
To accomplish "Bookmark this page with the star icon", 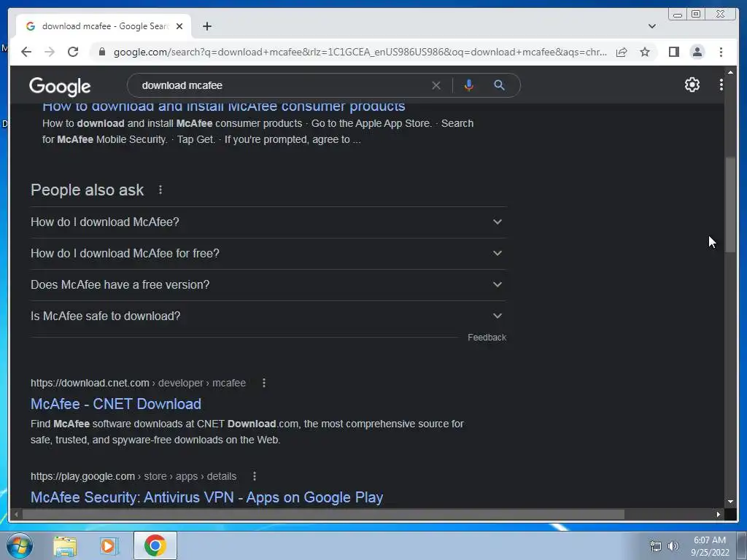I will click(x=645, y=52).
